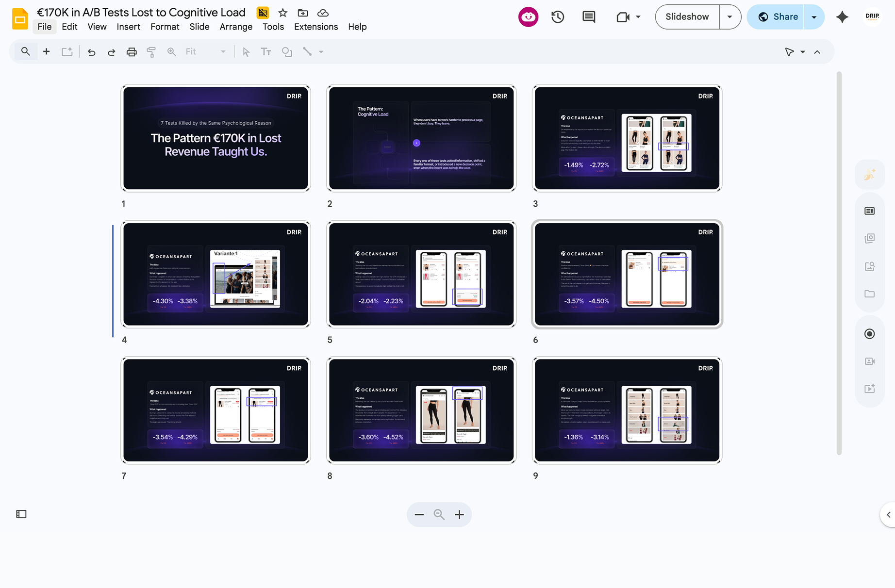895x588 pixels.
Task: Move presentation to a folder icon
Action: tap(303, 13)
